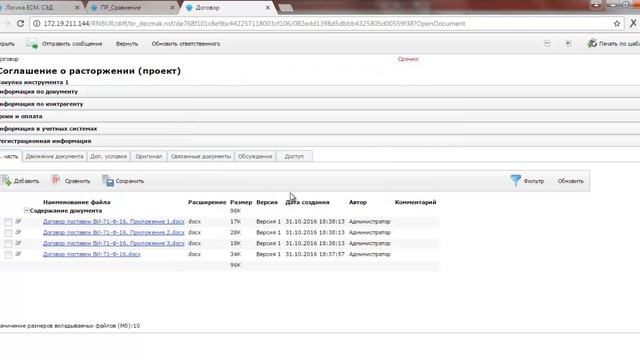Image resolution: width=640 pixels, height=360 pixels.
Task: Click the Вернуть button
Action: point(127,44)
